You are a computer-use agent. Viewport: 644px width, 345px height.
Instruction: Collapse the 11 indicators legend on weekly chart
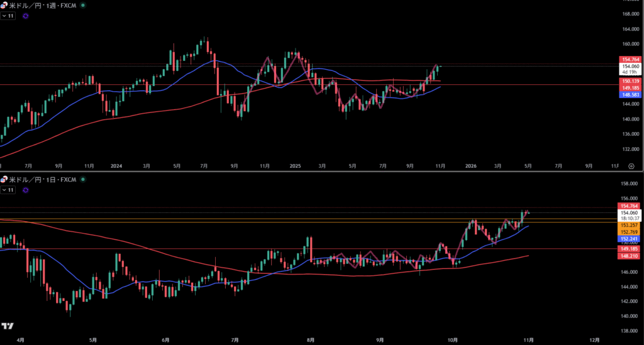point(8,15)
